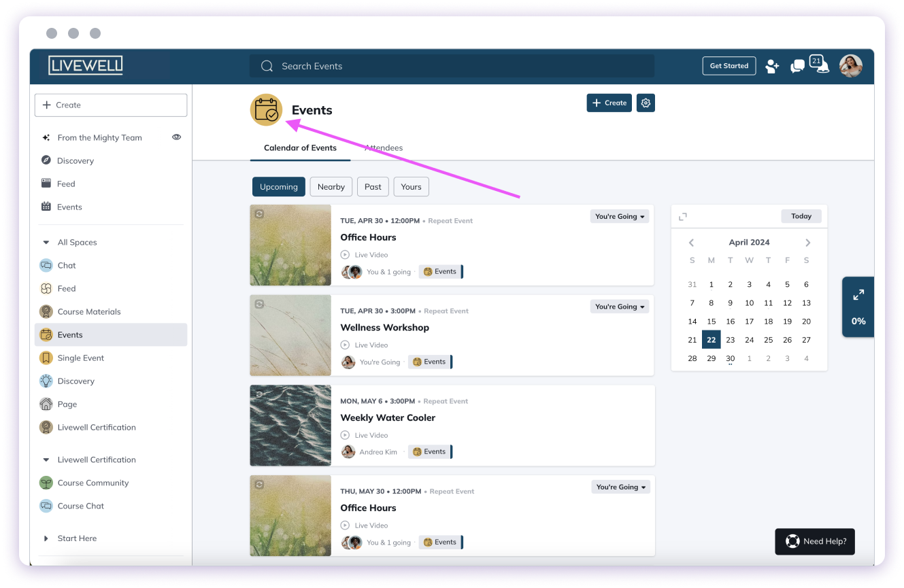Select the Past events filter
Screen dimensions: 904x588
[373, 186]
